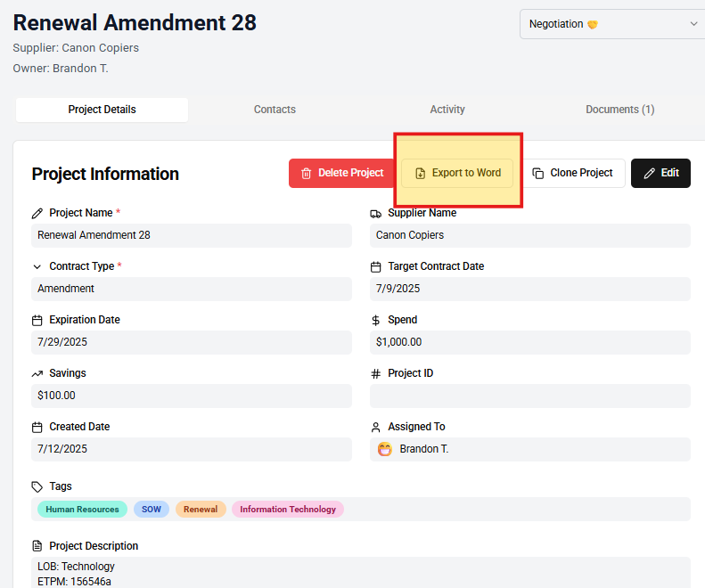Click the Export to Word download icon
This screenshot has width=705, height=588.
tap(421, 173)
